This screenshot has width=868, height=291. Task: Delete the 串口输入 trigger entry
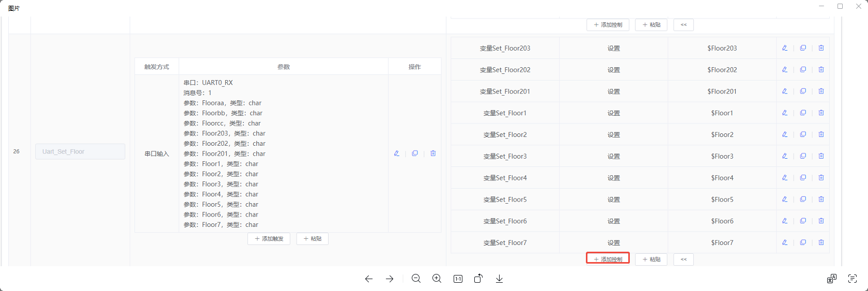pos(433,154)
